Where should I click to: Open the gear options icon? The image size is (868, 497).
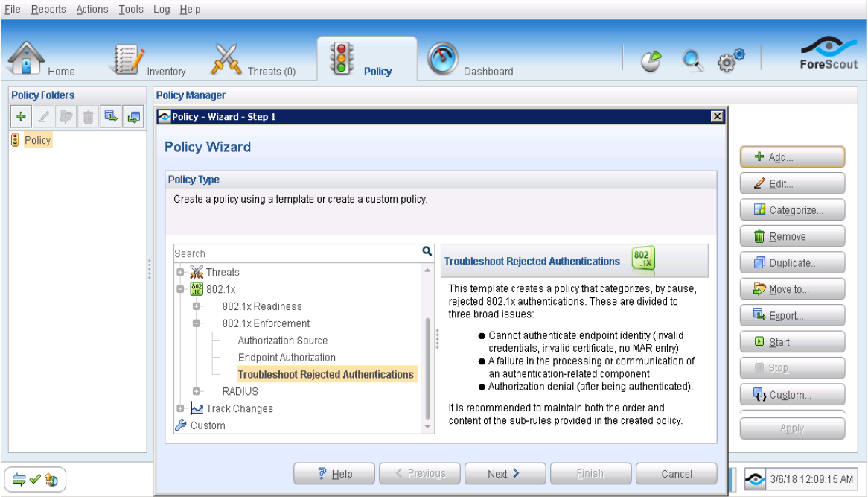tap(731, 60)
